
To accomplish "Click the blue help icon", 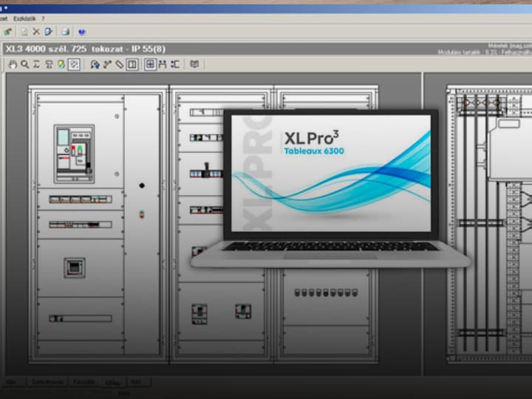I will pos(81,32).
